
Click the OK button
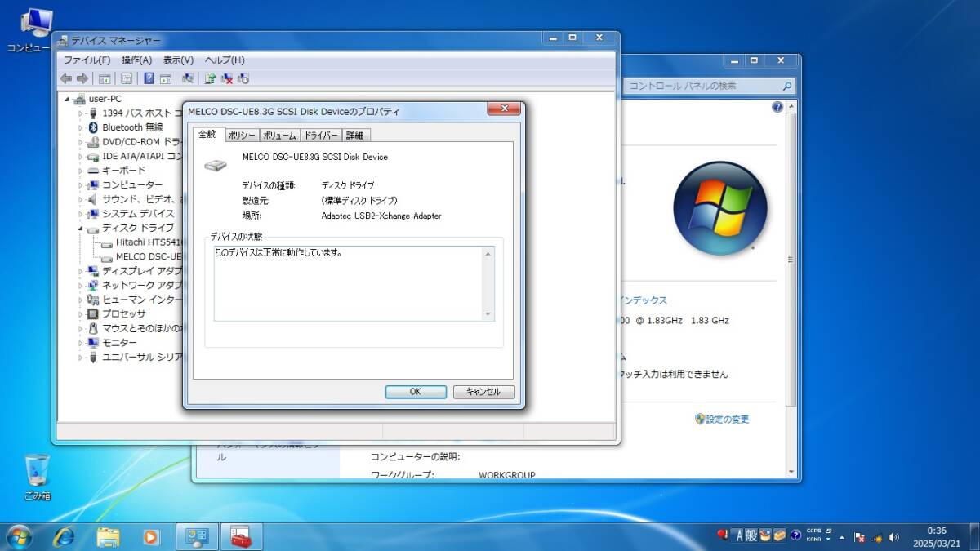[416, 392]
